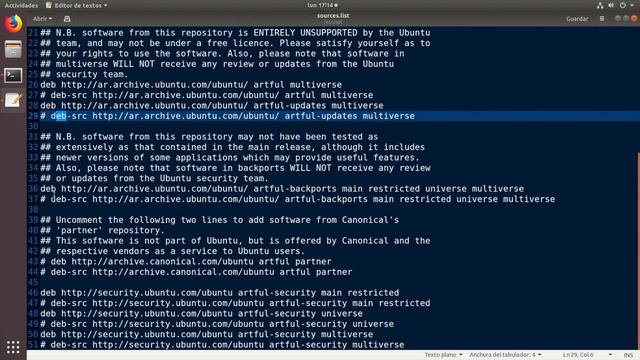Click line 39 Uncomment the following comment

220,220
